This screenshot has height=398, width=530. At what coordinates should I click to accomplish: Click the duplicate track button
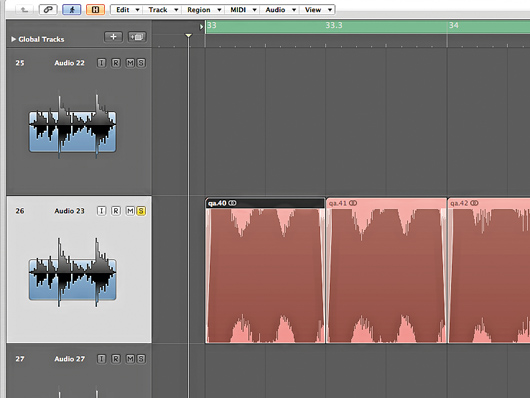pyautogui.click(x=137, y=37)
